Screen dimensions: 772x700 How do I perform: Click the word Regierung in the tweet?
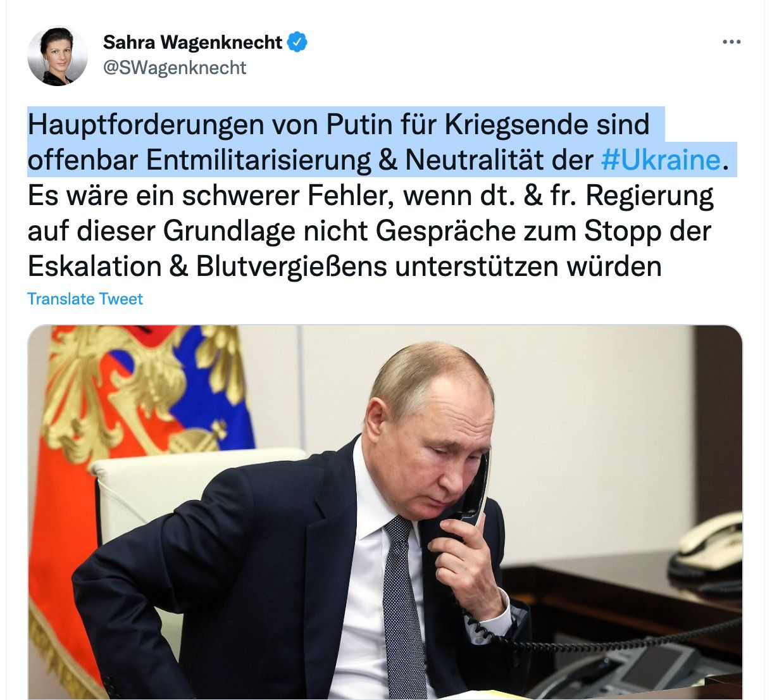point(649,196)
